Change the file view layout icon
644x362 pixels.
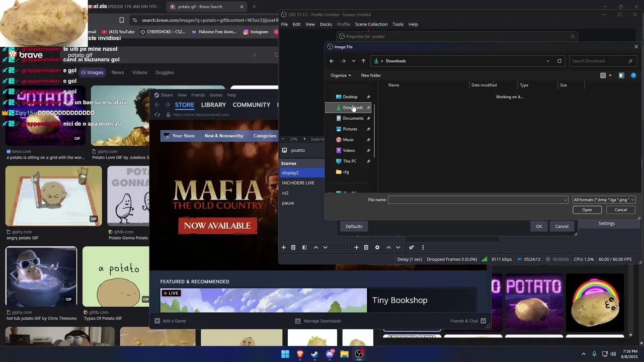point(603,75)
